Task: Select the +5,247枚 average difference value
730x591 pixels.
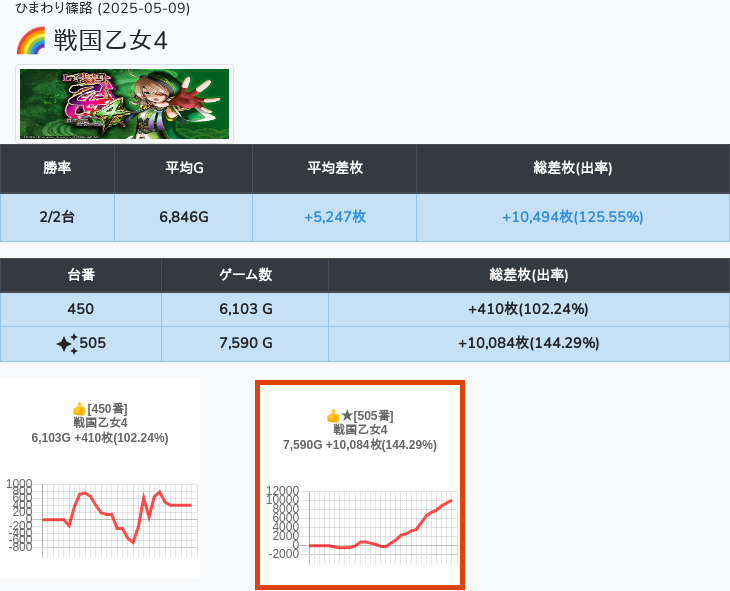Action: (x=334, y=217)
